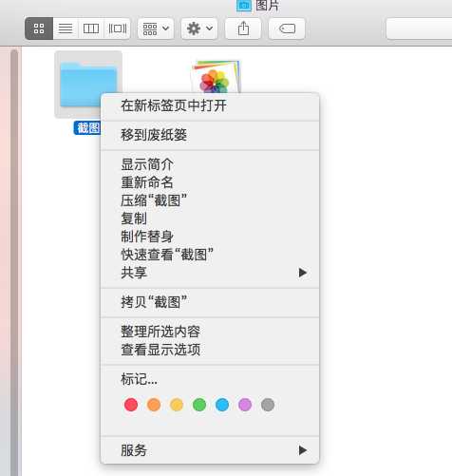This screenshot has height=476, width=452.
Task: Apply the blue tag color
Action: coord(222,405)
